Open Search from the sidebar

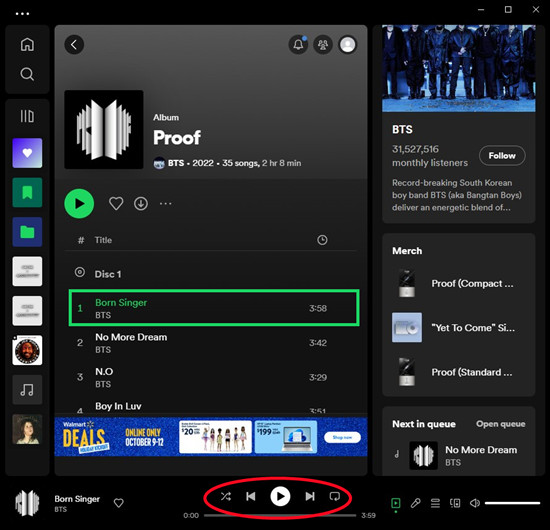[27, 74]
